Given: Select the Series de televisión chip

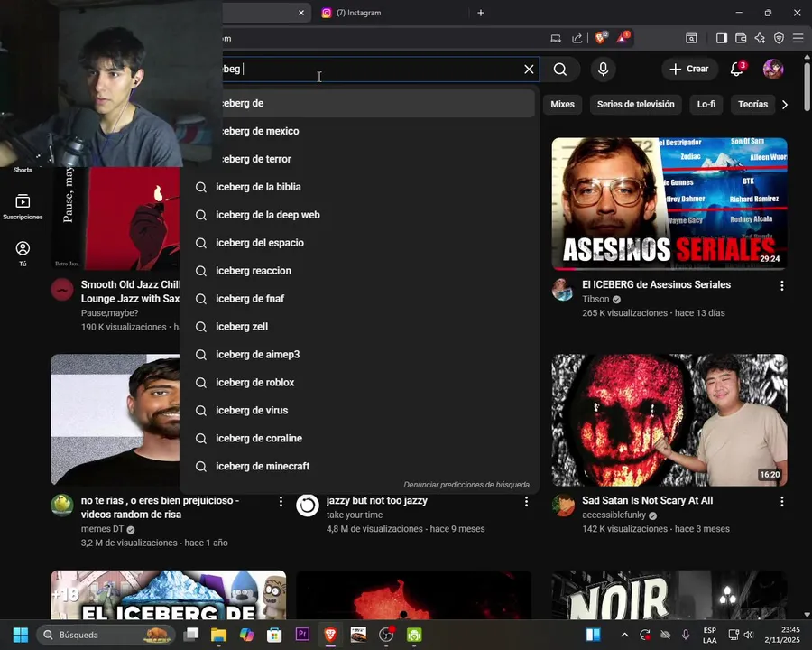Looking at the screenshot, I should (635, 104).
